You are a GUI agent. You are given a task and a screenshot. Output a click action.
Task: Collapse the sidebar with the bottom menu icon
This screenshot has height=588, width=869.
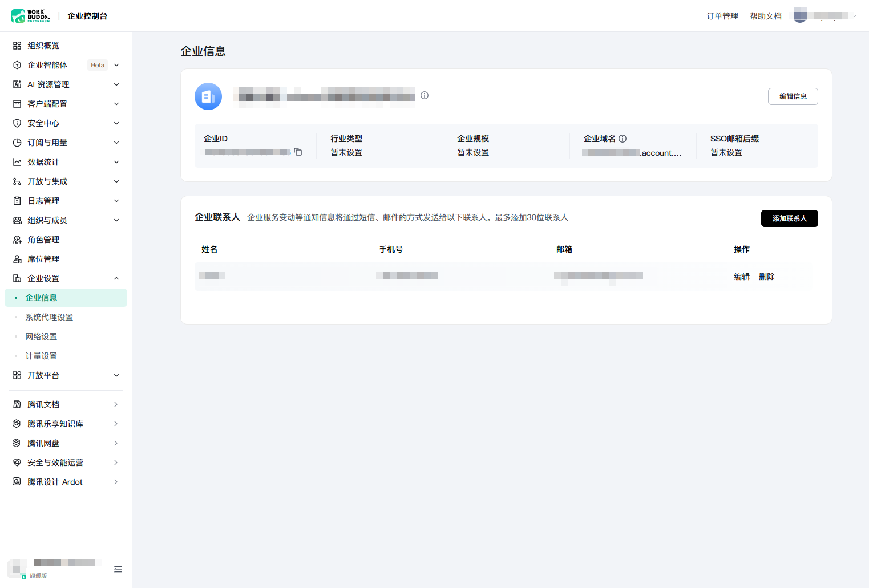pos(118,569)
